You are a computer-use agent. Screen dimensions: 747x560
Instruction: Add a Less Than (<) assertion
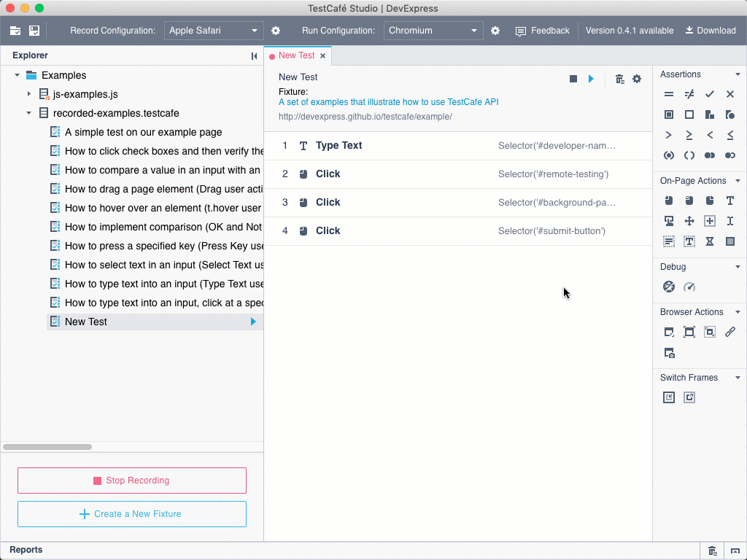710,135
